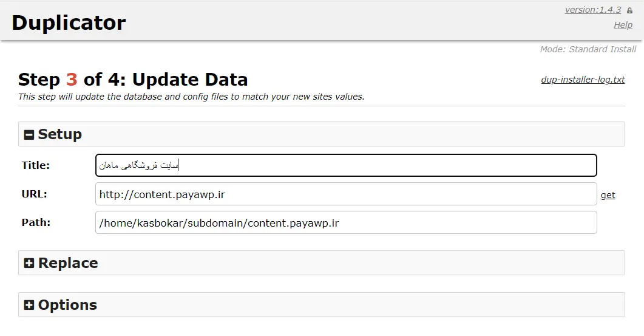Collapse Setup using the minus icon
Viewport: 644px width, 336px height.
[29, 134]
